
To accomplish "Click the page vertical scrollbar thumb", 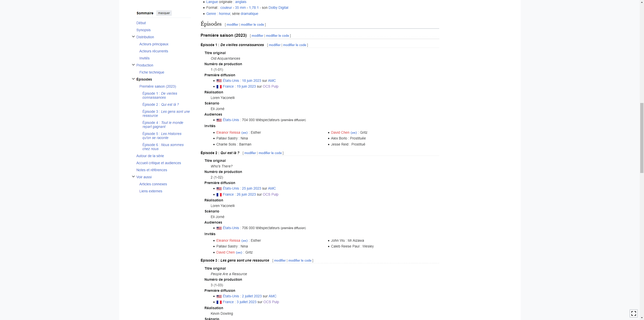I will [x=642, y=138].
